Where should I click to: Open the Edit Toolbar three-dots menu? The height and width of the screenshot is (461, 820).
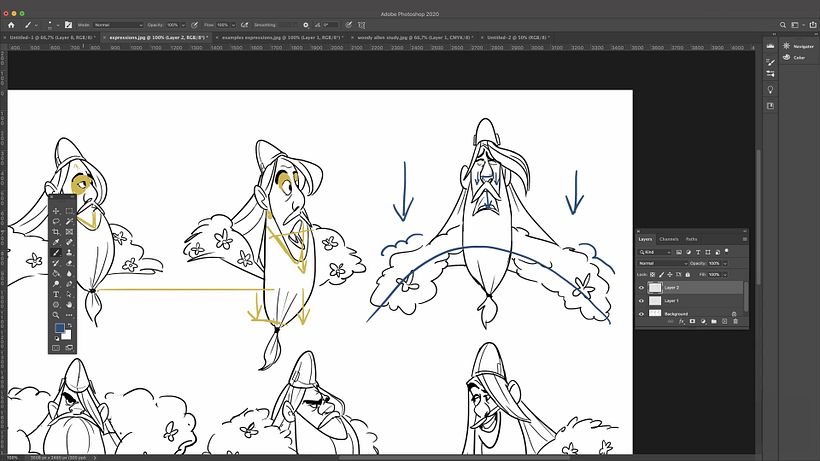point(69,315)
